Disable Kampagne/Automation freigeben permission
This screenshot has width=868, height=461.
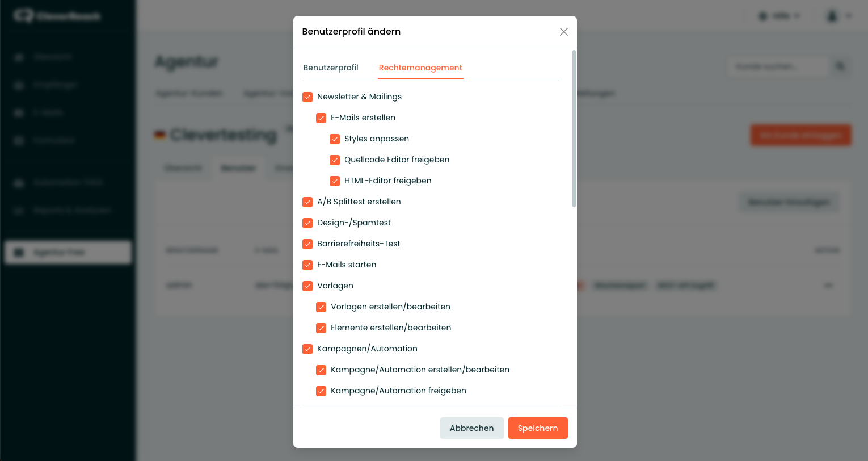point(321,391)
